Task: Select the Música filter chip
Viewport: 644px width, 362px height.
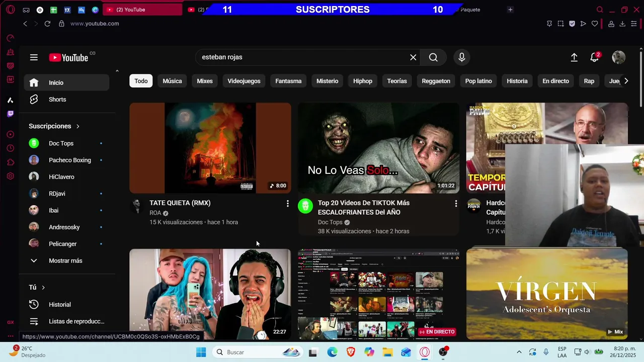Action: (x=172, y=81)
